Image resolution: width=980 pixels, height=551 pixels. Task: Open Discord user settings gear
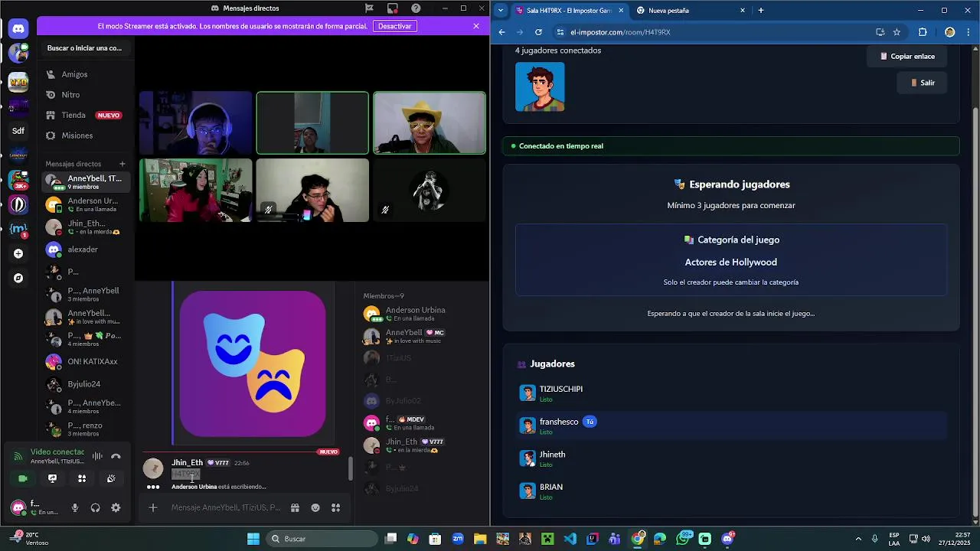coord(116,507)
